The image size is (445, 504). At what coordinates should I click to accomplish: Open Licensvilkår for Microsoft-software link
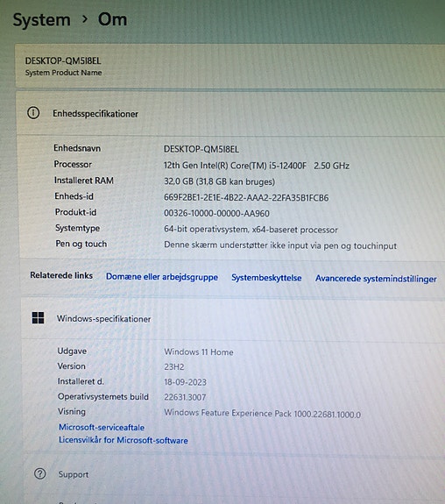(123, 440)
